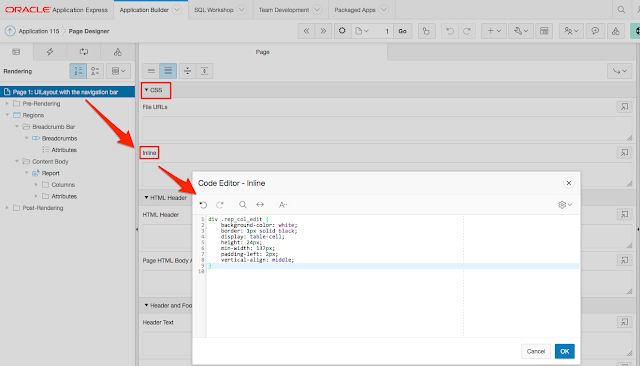Open code editor for Inline CSS
Image resolution: width=640 pixels, height=366 pixels.
click(624, 153)
